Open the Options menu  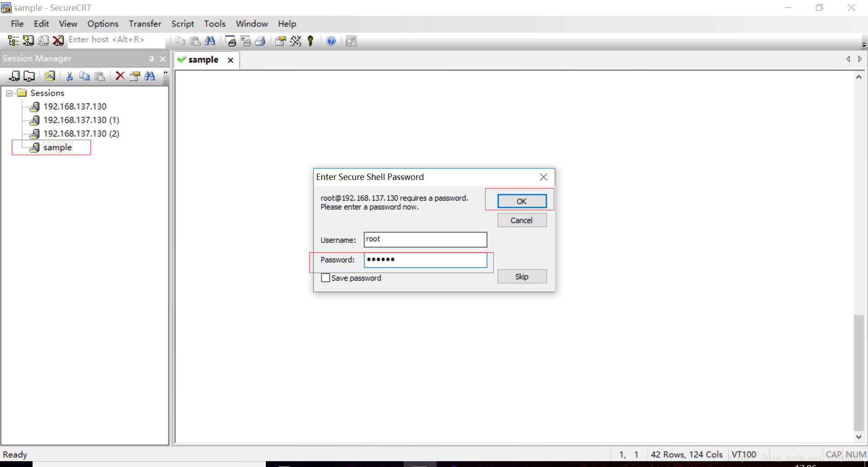click(103, 24)
